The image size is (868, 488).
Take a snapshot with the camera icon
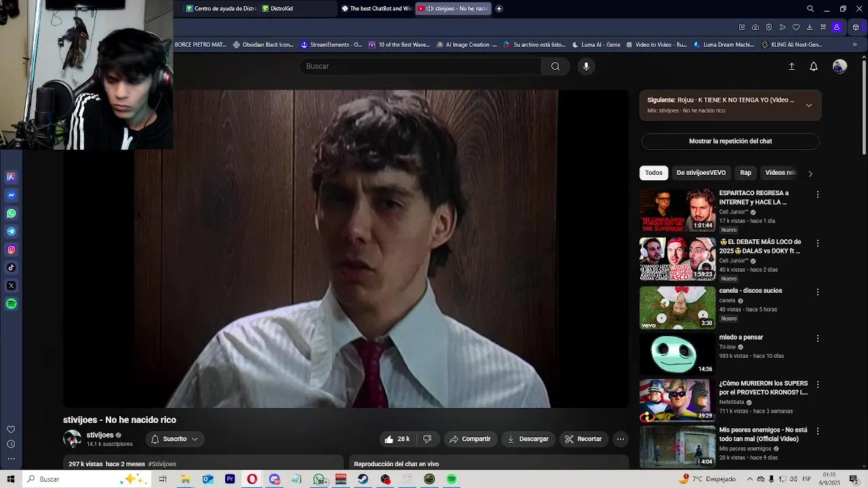click(755, 27)
